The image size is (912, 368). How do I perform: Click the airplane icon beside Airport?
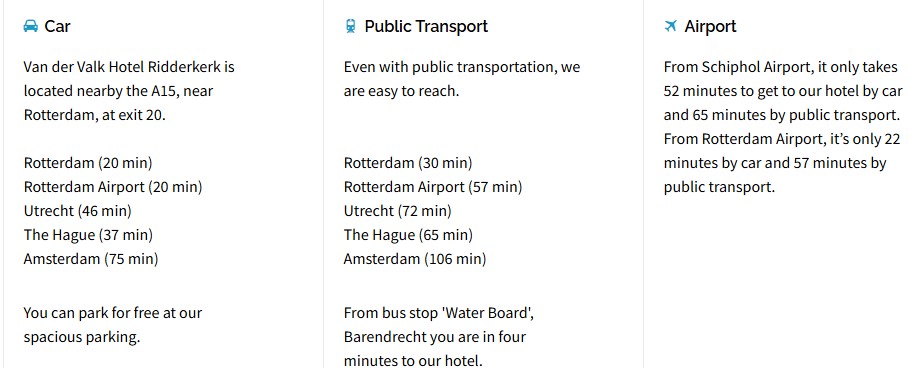[x=671, y=26]
